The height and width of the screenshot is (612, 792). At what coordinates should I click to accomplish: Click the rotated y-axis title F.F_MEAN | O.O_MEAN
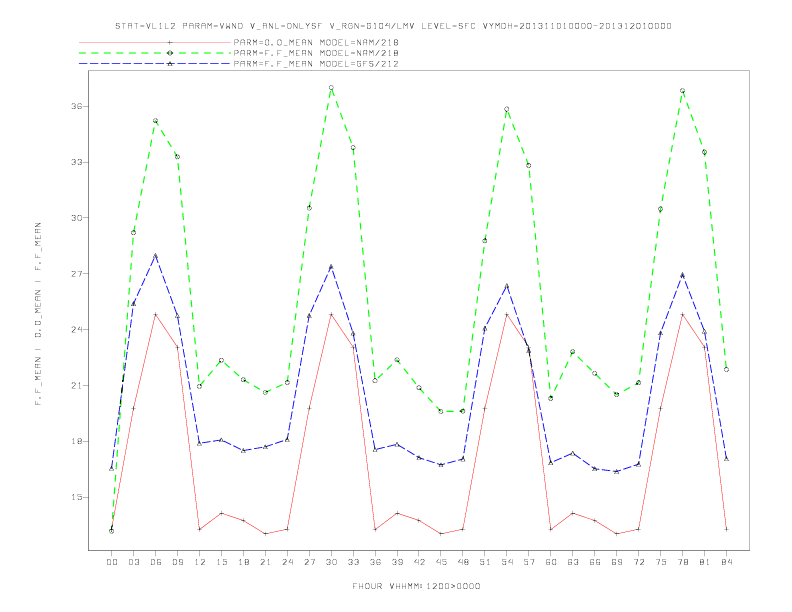click(38, 314)
